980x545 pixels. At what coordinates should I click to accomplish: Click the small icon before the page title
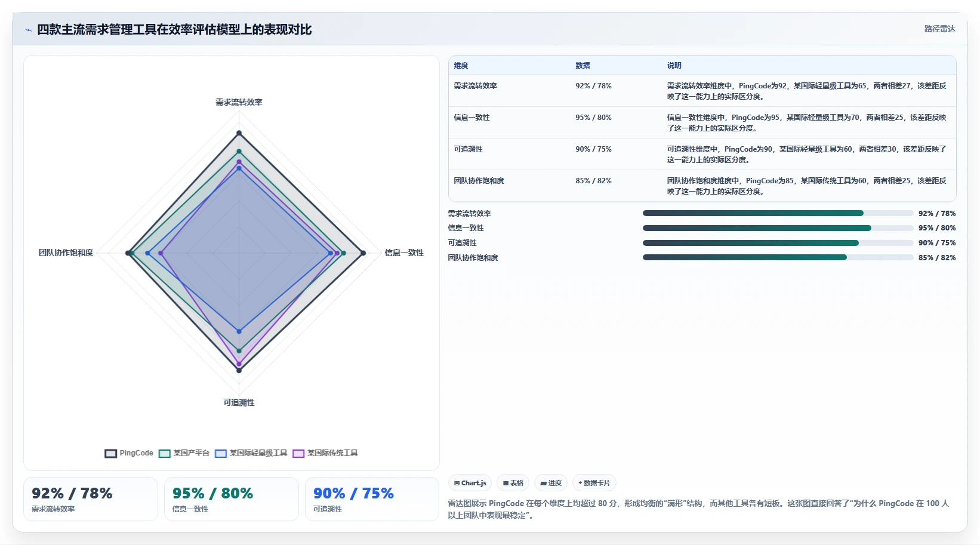pos(28,30)
